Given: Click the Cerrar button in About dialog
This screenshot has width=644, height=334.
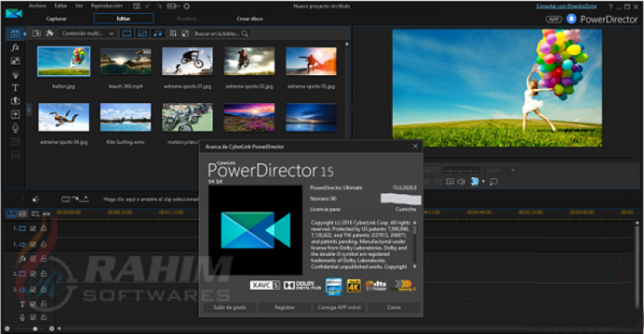Looking at the screenshot, I should (x=394, y=308).
